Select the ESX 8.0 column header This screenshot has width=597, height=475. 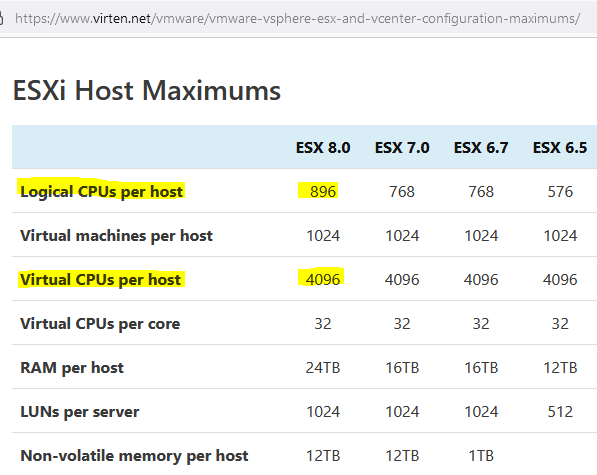click(323, 148)
